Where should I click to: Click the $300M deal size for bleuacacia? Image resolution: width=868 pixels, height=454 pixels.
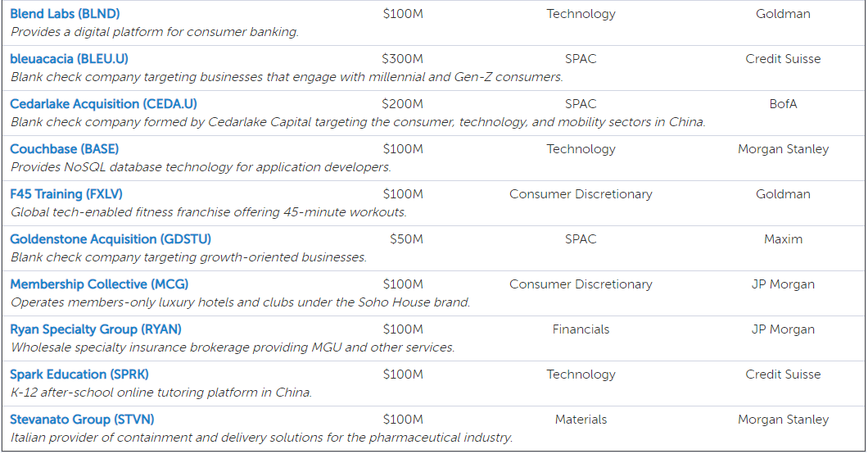point(402,59)
